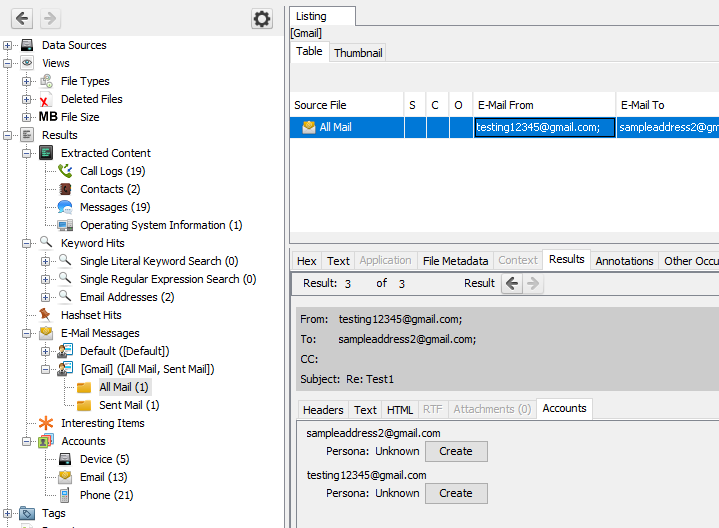Open the File Metadata tab
Viewport: 719px width, 528px height.
[x=455, y=261]
